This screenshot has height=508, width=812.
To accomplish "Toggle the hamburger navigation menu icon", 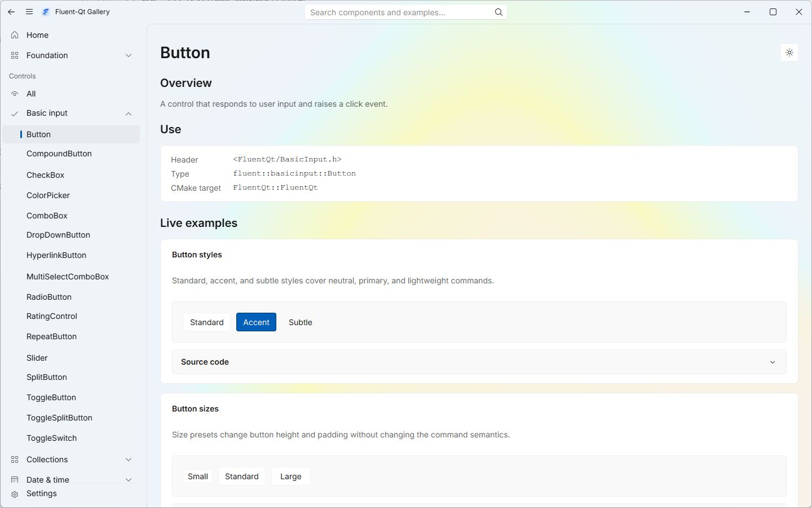I will click(29, 12).
